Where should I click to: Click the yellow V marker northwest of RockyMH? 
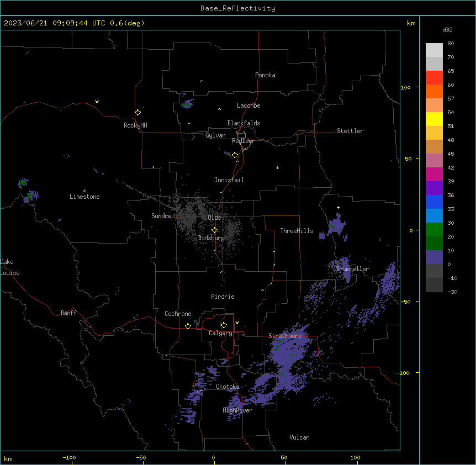(x=97, y=102)
